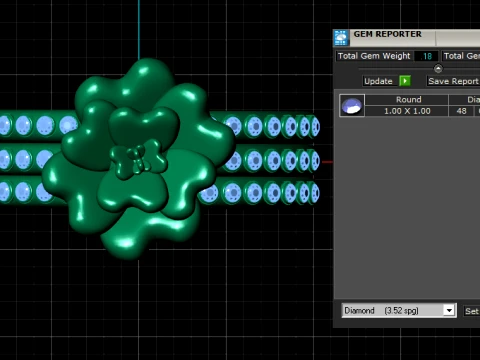This screenshot has width=480, height=360.
Task: Click the Update button
Action: tap(378, 81)
